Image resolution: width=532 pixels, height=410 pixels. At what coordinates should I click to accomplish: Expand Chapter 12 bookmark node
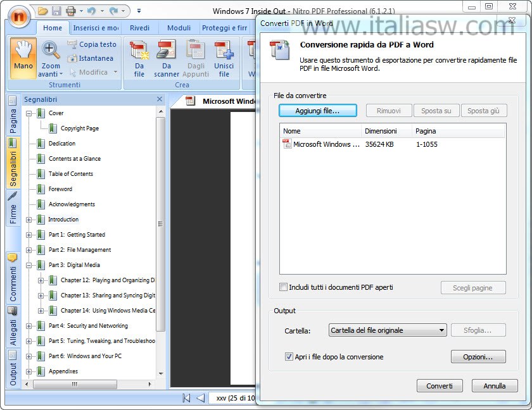pyautogui.click(x=41, y=280)
